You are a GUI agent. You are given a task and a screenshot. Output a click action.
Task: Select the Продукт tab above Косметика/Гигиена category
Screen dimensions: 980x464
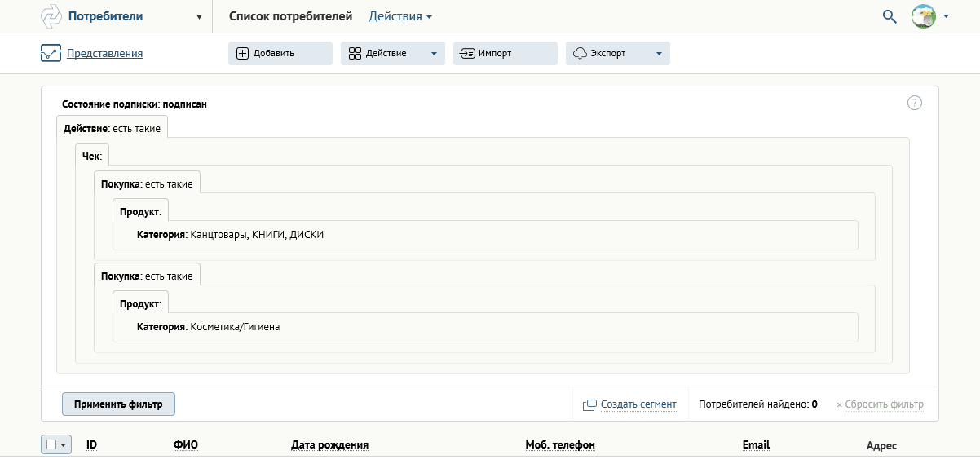pyautogui.click(x=141, y=304)
